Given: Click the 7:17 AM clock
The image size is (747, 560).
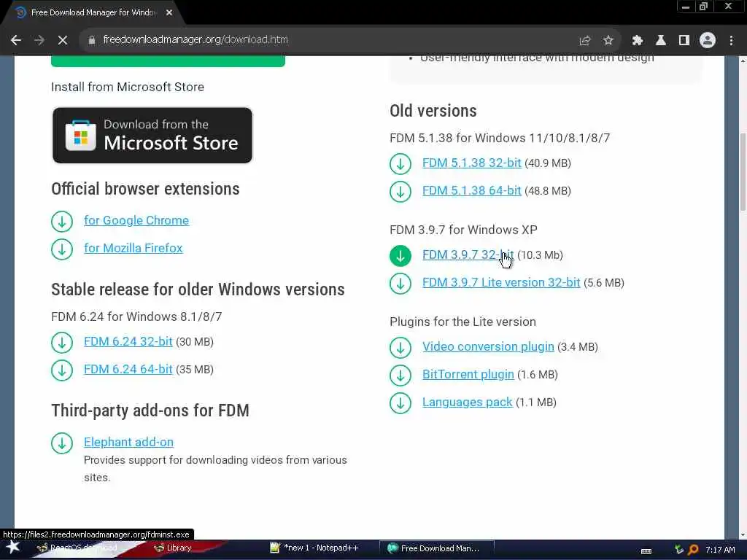Looking at the screenshot, I should (720, 550).
